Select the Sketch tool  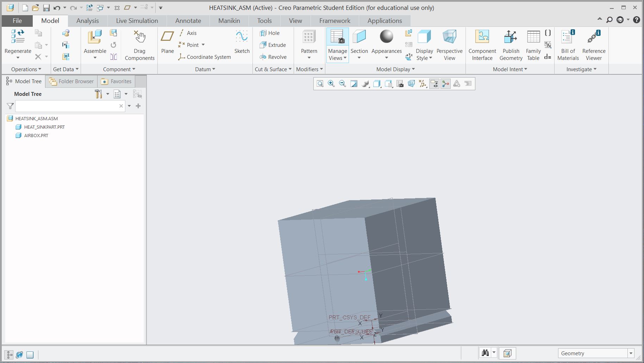(242, 42)
